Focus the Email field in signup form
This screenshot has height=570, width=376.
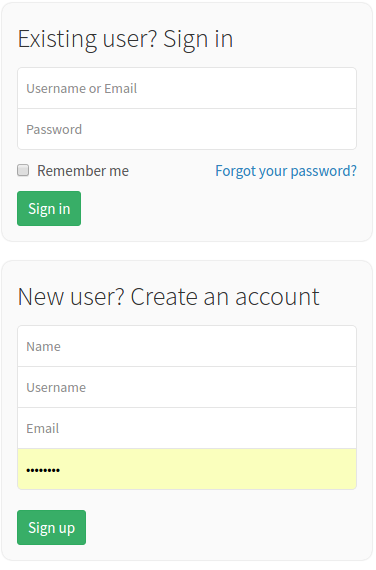point(187,428)
